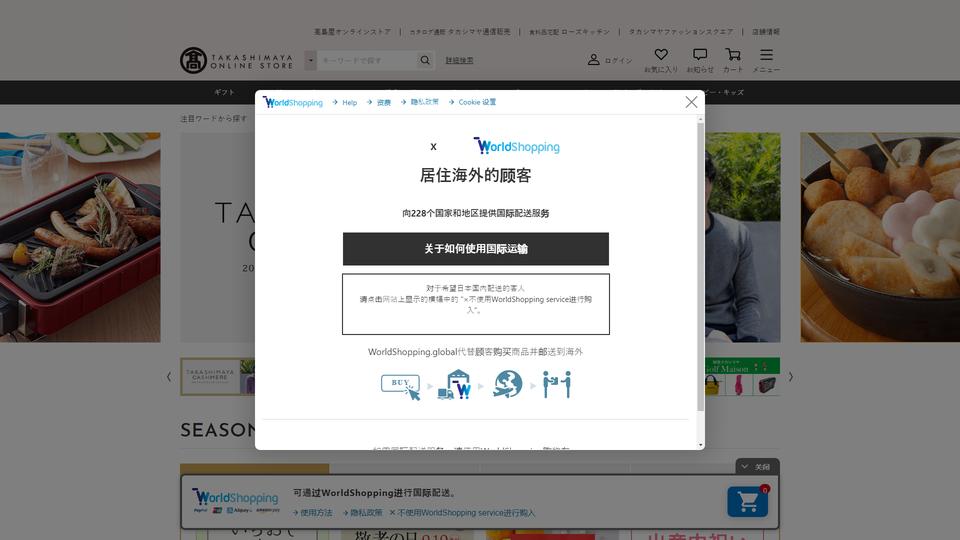Open the Cookie 设置 link
This screenshot has height=540, width=960.
[477, 102]
